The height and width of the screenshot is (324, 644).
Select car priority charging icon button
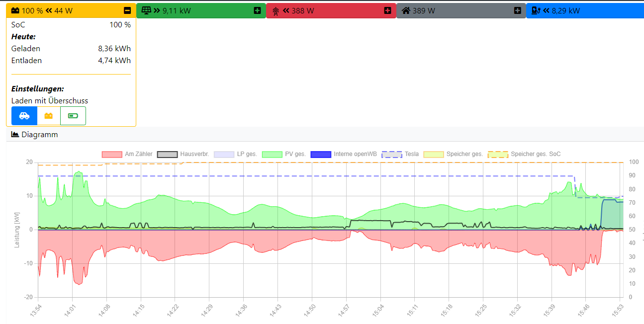coord(24,116)
